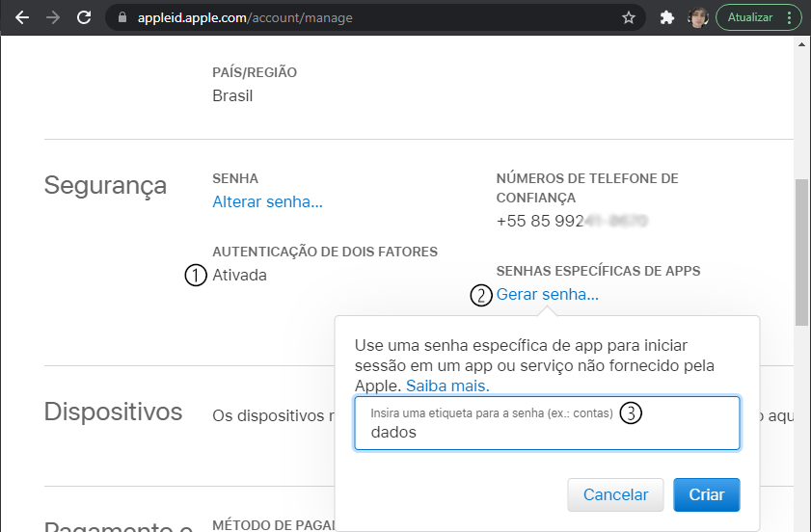Click the PAÍS/REGIÃO label

[x=255, y=72]
